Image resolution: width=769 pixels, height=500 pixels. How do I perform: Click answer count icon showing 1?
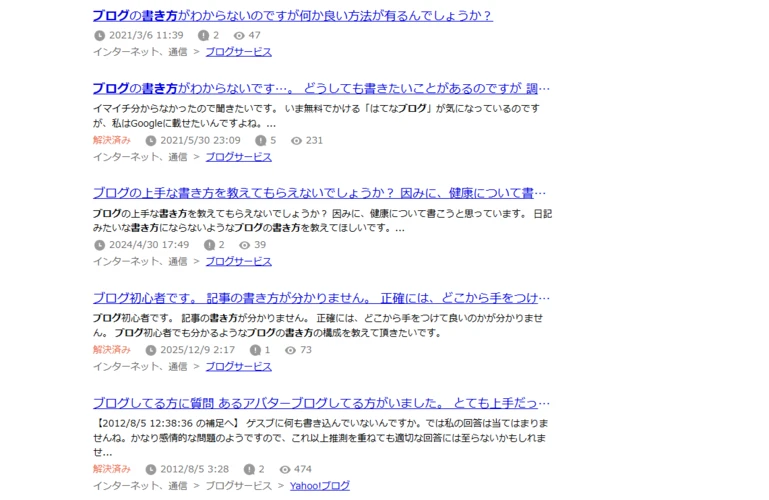pos(255,350)
